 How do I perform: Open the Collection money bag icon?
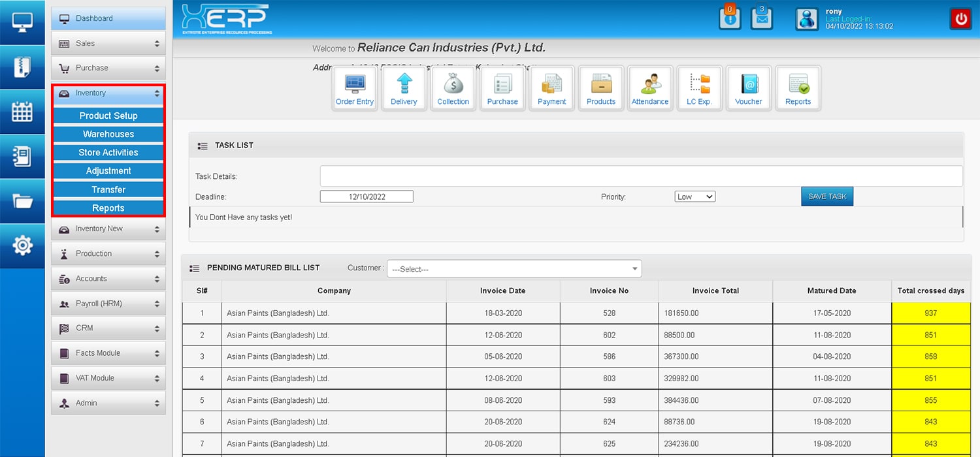pyautogui.click(x=453, y=88)
